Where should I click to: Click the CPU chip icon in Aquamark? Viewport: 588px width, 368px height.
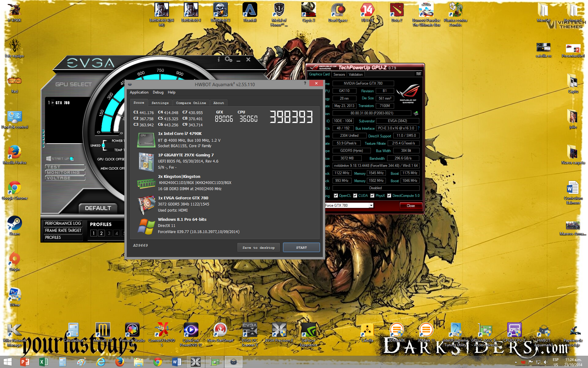pyautogui.click(x=146, y=140)
